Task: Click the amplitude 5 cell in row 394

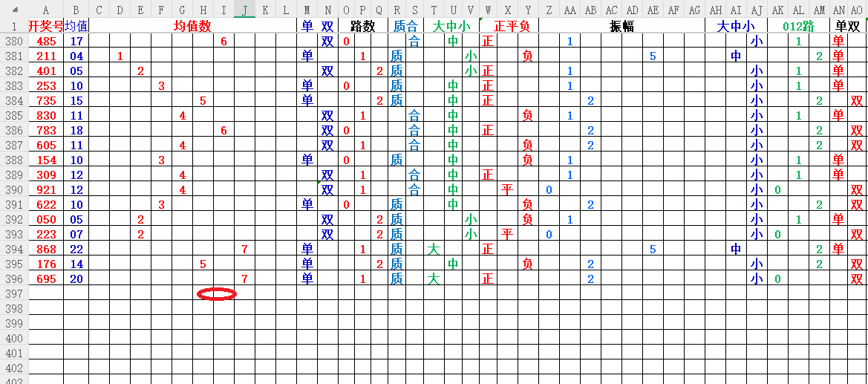Action: pos(653,250)
